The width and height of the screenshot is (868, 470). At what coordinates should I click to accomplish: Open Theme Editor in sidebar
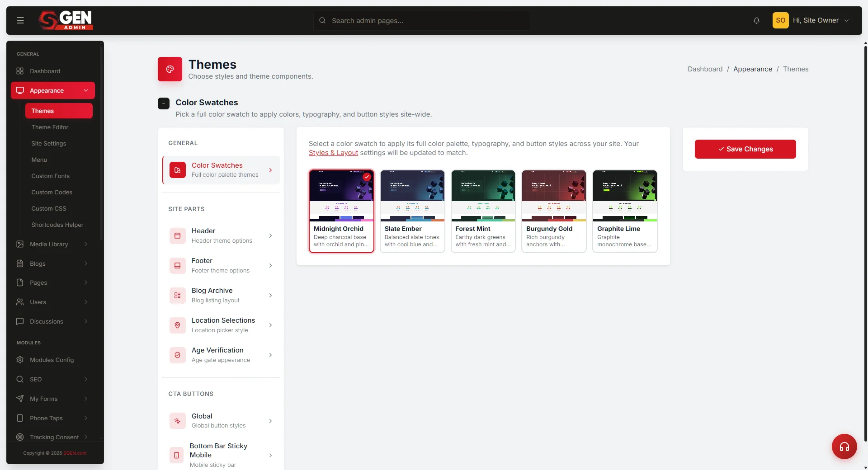point(50,127)
